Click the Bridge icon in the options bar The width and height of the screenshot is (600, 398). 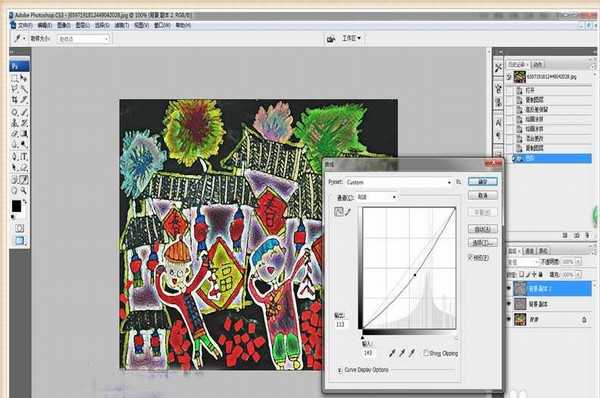[x=331, y=39]
